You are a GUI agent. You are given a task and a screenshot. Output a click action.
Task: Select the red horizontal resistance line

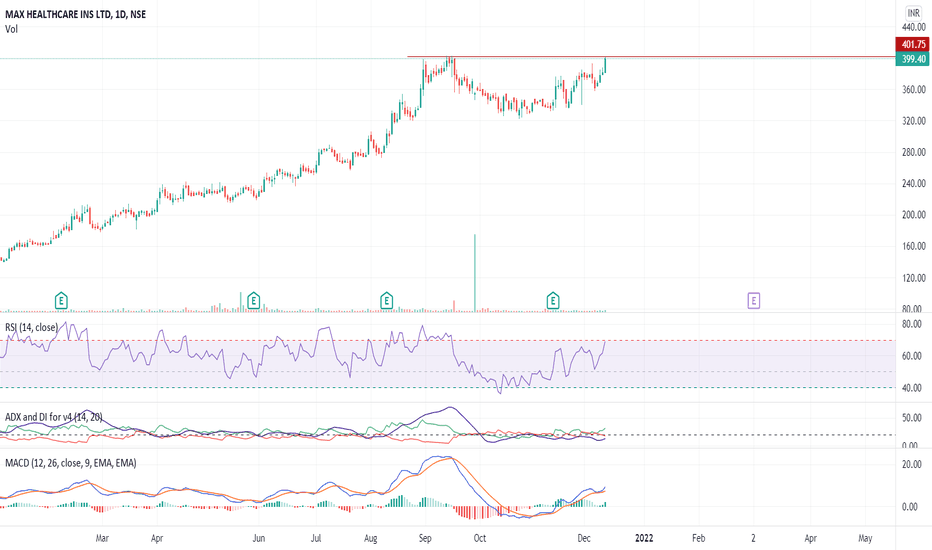tap(651, 57)
